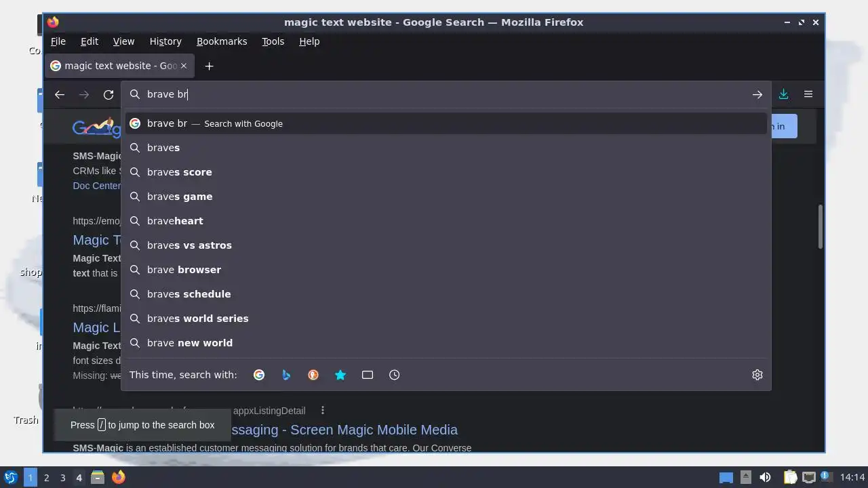Close the magic text website tab
Viewport: 868px width, 488px height.
[x=183, y=66]
